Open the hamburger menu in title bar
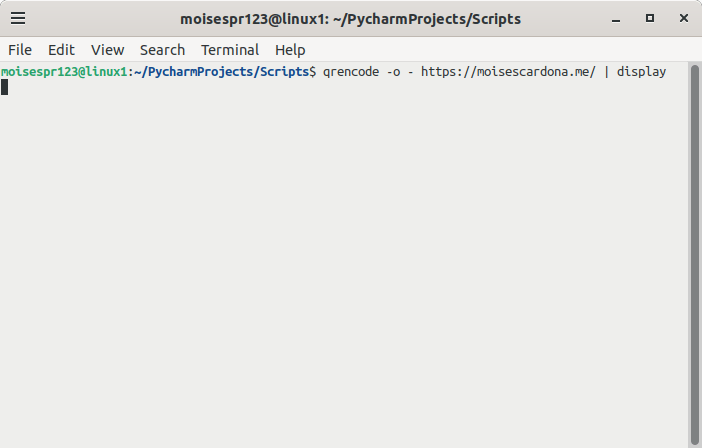This screenshot has width=702, height=448. click(x=18, y=18)
